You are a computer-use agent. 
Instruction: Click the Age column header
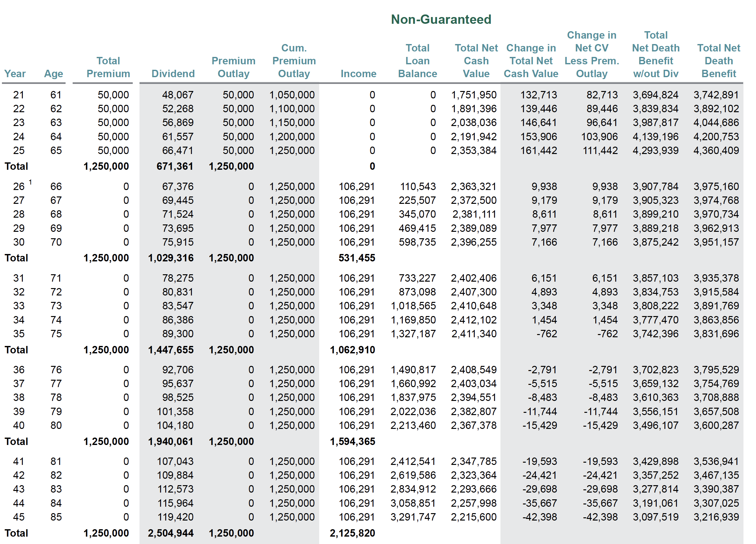point(53,73)
